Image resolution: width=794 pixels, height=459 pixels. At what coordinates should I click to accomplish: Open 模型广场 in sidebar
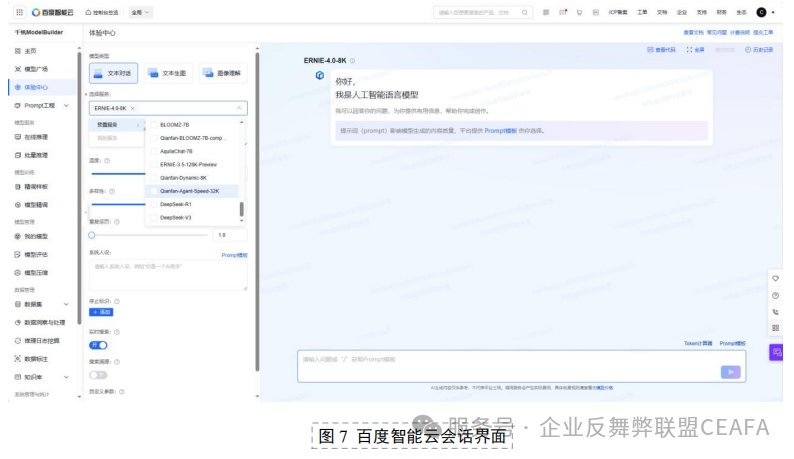coord(31,69)
